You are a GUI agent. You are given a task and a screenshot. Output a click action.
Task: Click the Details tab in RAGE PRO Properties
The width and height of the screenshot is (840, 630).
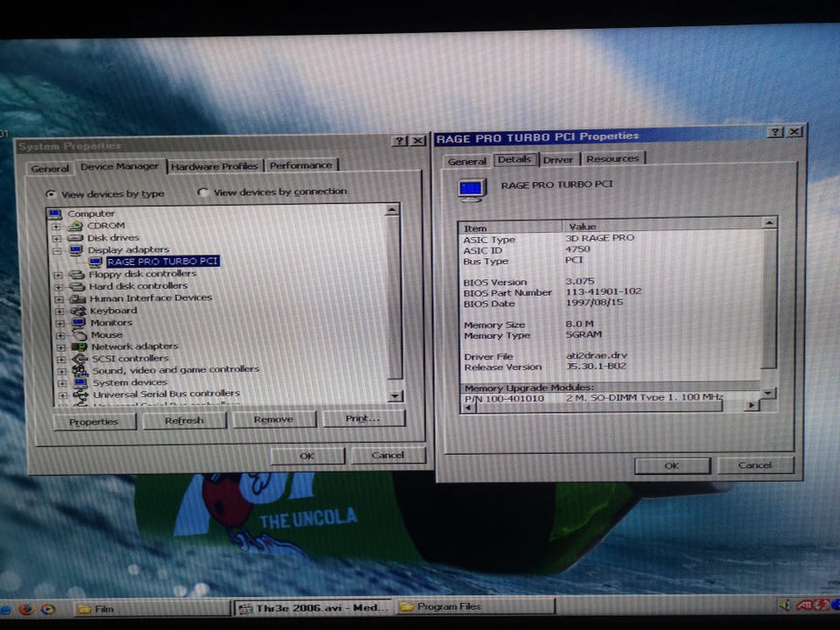click(x=514, y=159)
